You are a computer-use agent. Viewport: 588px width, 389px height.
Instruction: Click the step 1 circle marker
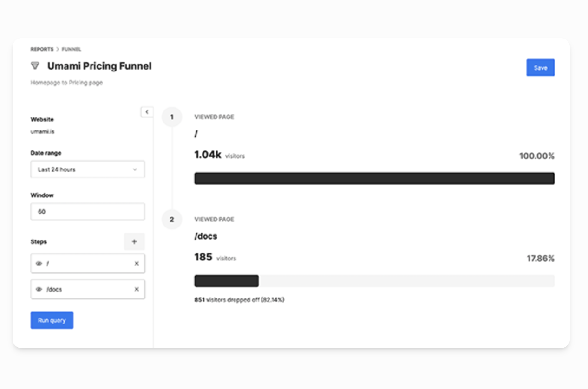(x=172, y=117)
